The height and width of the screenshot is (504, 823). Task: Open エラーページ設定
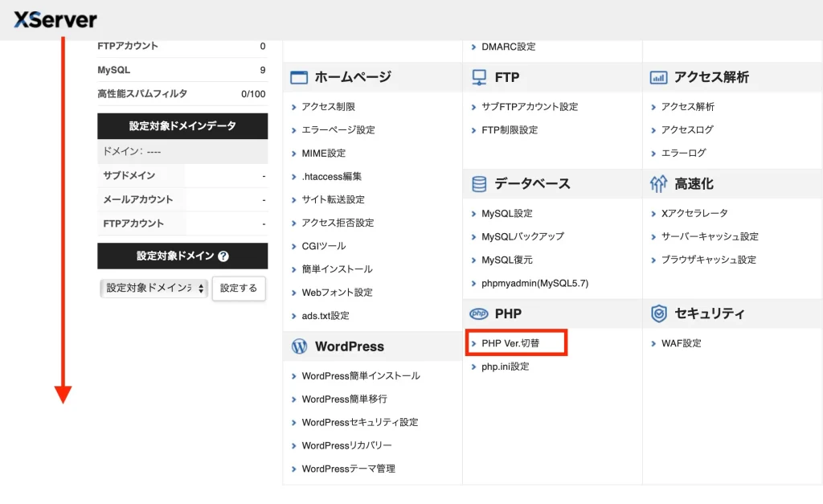(338, 129)
